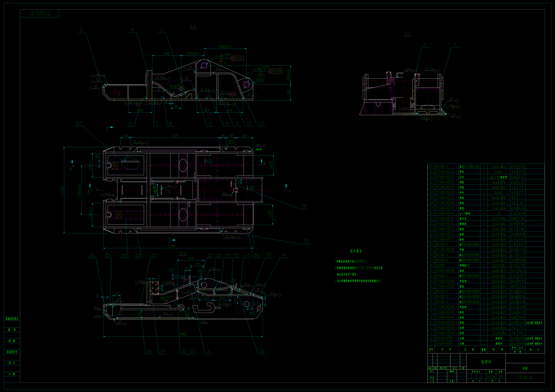This screenshot has width=555, height=392.
Task: Click part code ZY400-05/02 in the parts list
Action: point(445,328)
